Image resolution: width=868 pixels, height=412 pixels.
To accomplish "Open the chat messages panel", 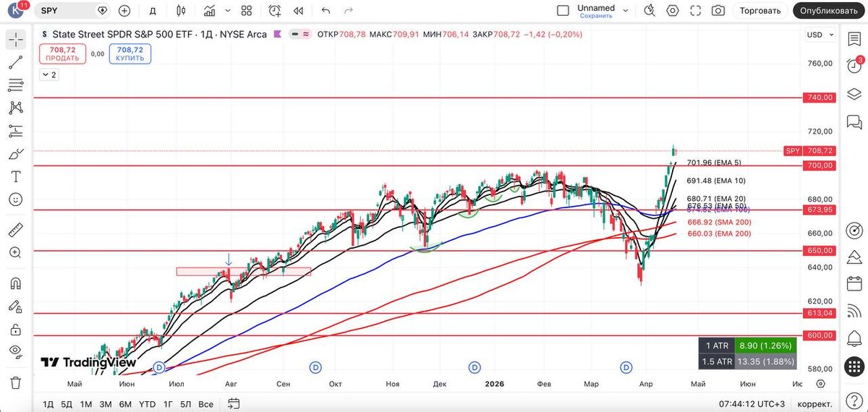I will coord(854,121).
